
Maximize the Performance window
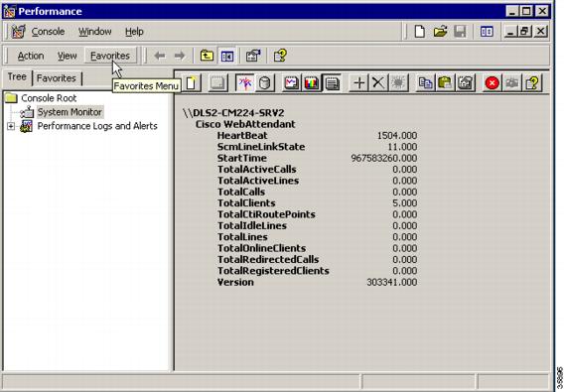[526, 11]
